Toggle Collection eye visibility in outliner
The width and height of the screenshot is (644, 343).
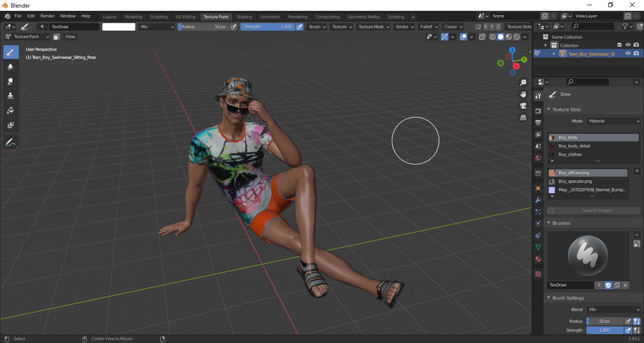628,45
